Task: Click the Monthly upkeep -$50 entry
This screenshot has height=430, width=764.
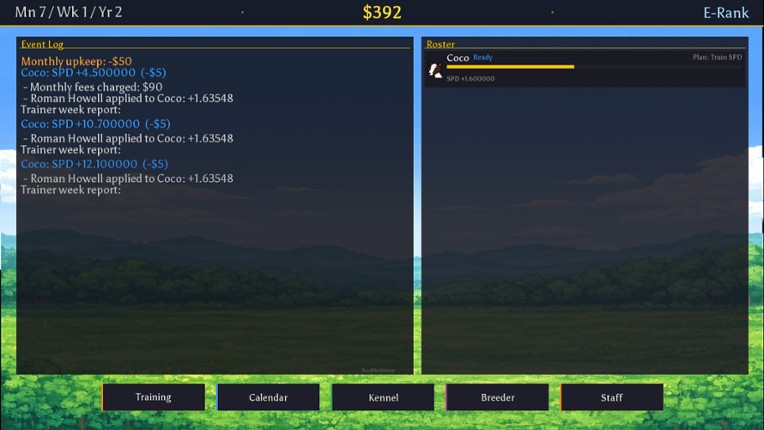Action: (x=76, y=61)
